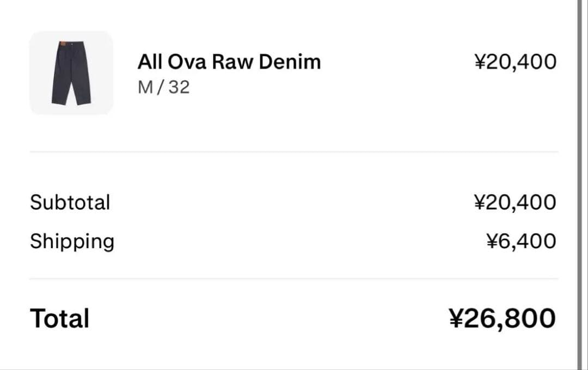Image resolution: width=588 pixels, height=370 pixels.
Task: Click the All Ova Raw Denim product name
Action: click(x=229, y=62)
